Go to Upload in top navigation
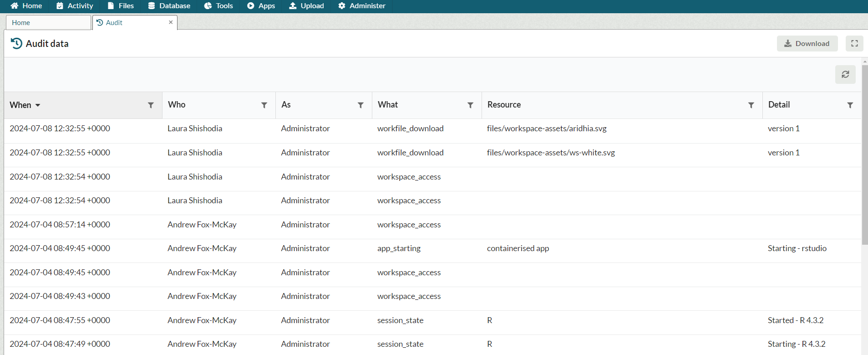 click(306, 6)
